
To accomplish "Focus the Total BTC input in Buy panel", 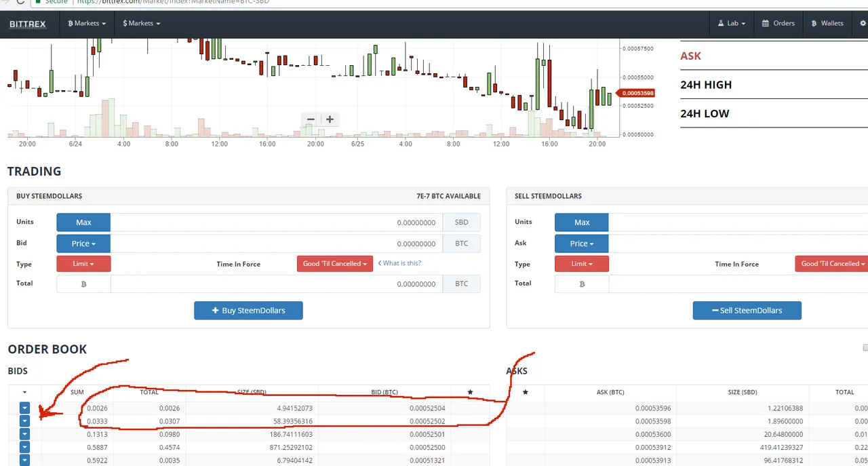I will pos(277,284).
